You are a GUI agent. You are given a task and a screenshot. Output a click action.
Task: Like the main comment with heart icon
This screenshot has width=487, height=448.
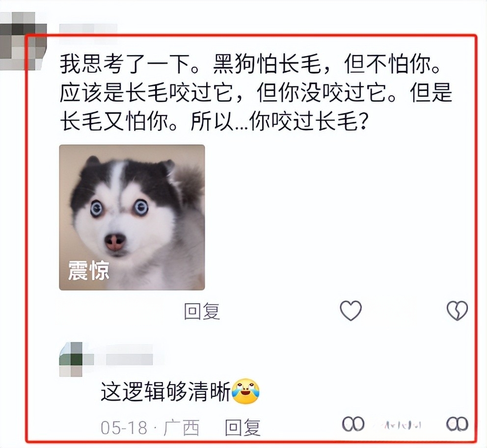tap(351, 310)
